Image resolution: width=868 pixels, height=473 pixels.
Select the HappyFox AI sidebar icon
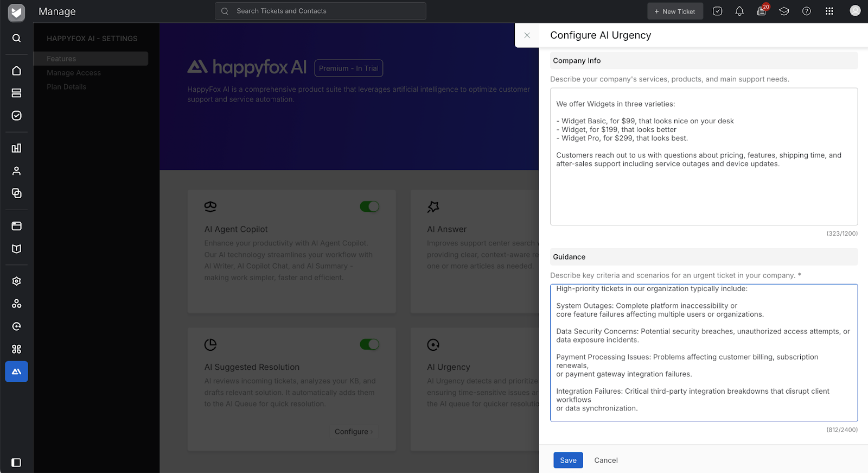(x=17, y=371)
